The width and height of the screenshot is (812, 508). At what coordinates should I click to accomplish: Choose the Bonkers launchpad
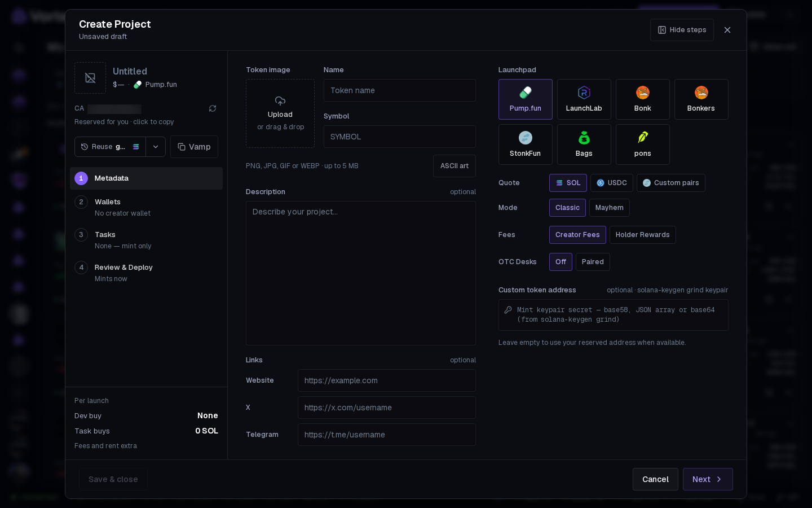(x=701, y=99)
